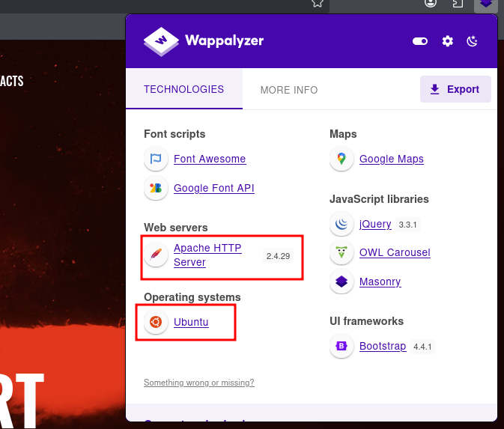Export the detected technologies
Image resolution: width=504 pixels, height=429 pixels.
(x=455, y=89)
